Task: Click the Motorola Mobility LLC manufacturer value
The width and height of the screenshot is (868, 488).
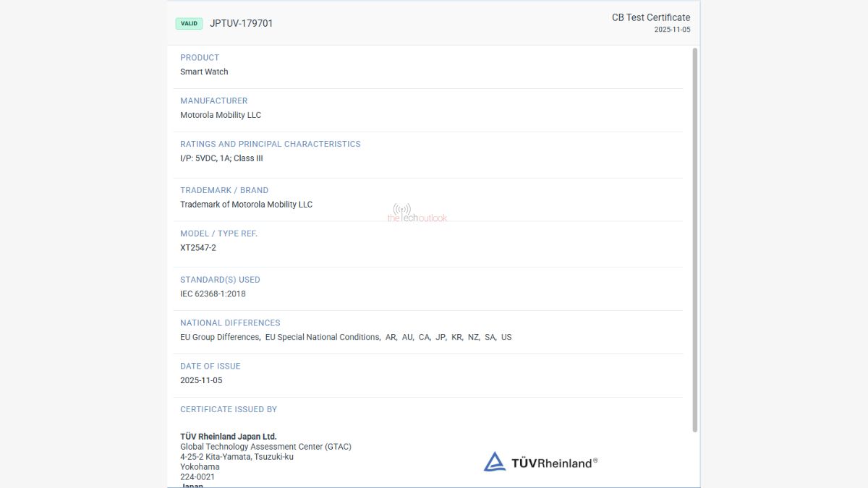Action: click(x=221, y=115)
